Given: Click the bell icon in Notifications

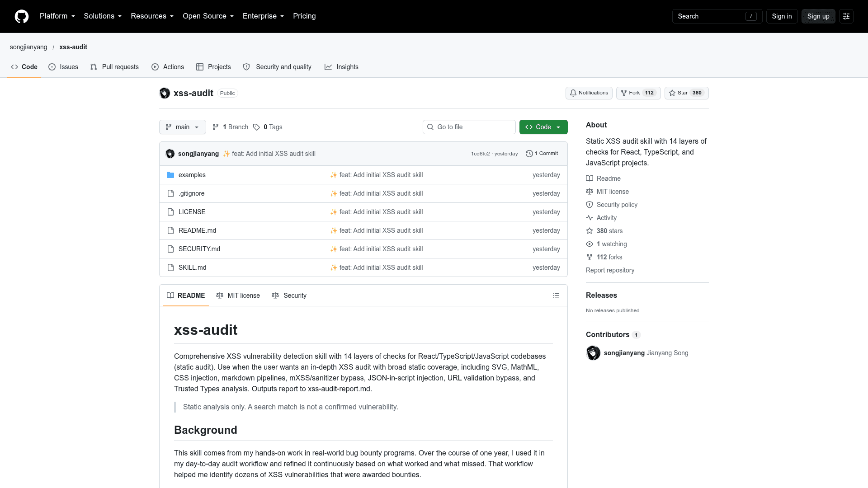Looking at the screenshot, I should pos(573,93).
